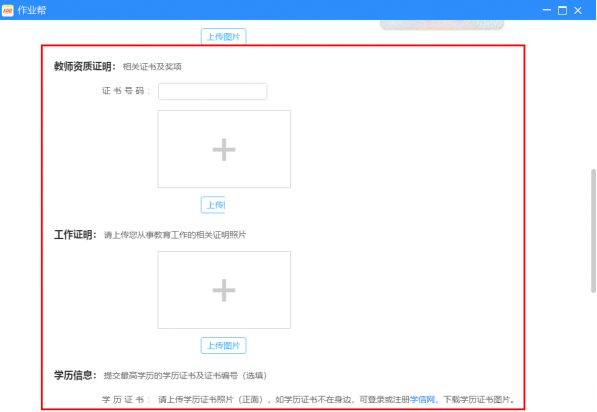The image size is (597, 412).
Task: Click the 上传图片 button at the top
Action: click(223, 37)
